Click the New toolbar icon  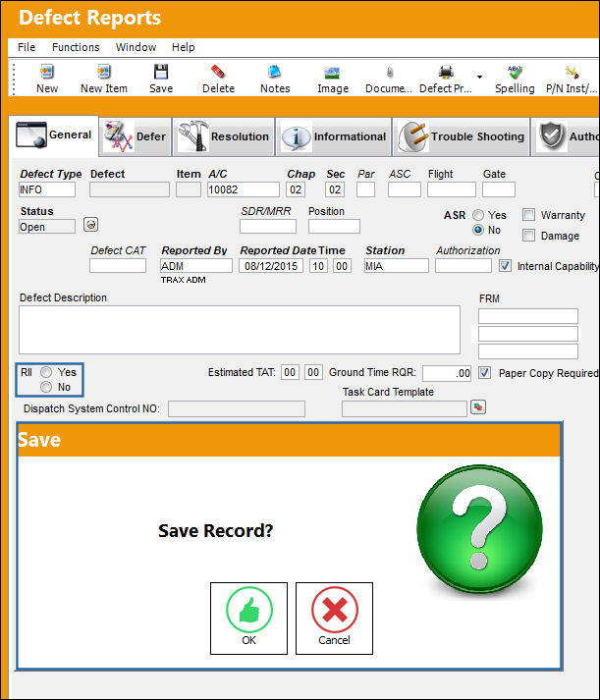click(47, 72)
